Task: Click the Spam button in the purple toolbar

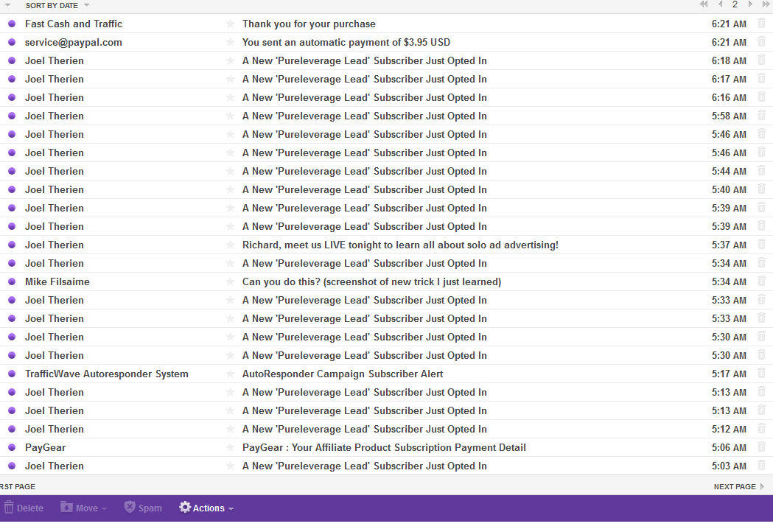Action: tap(143, 508)
